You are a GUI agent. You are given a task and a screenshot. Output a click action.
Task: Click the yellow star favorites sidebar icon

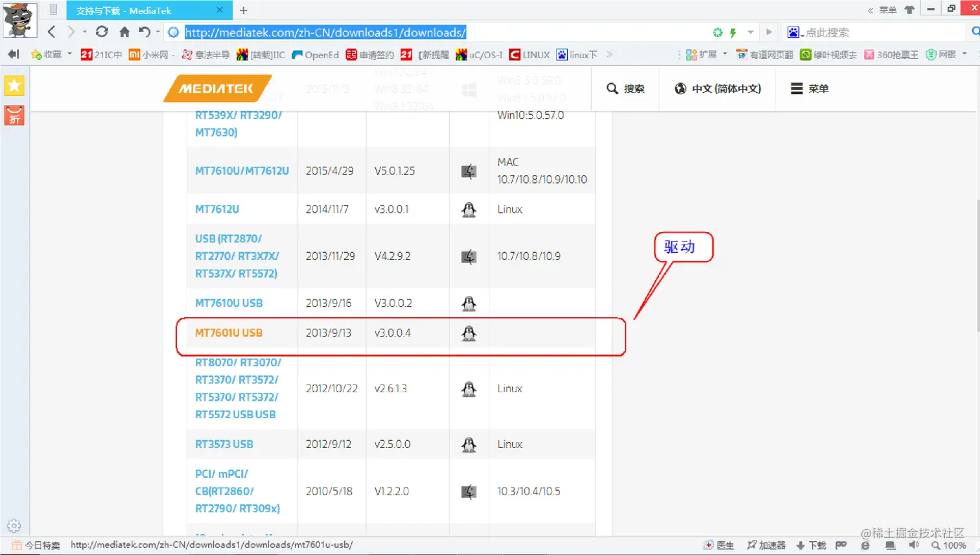click(14, 86)
